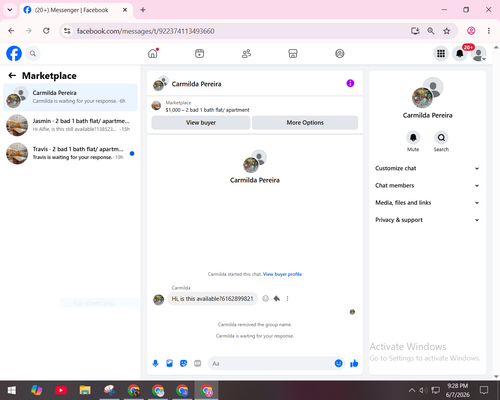This screenshot has height=400, width=500.
Task: Open the Travis 2 bad 1 bath chat
Action: tap(70, 153)
